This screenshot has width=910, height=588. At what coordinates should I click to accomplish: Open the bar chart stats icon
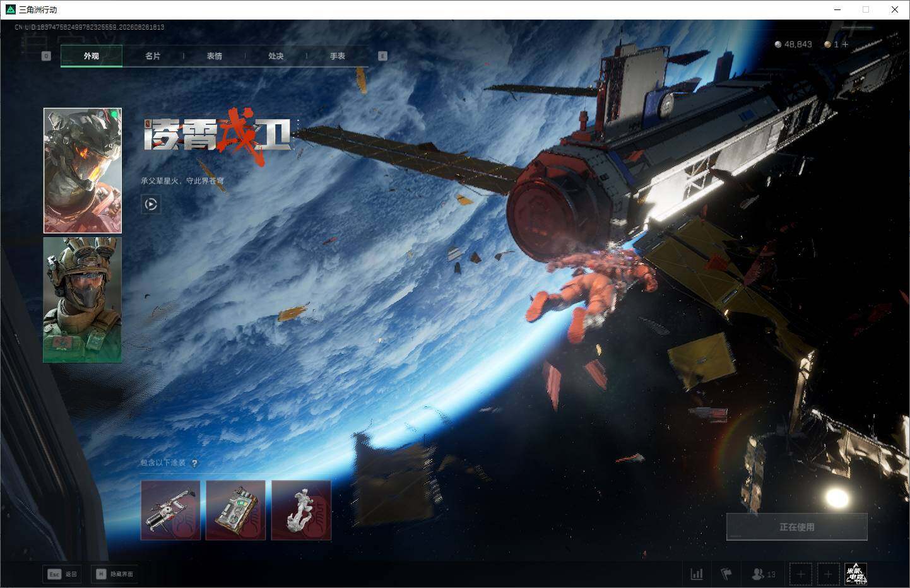tap(697, 574)
